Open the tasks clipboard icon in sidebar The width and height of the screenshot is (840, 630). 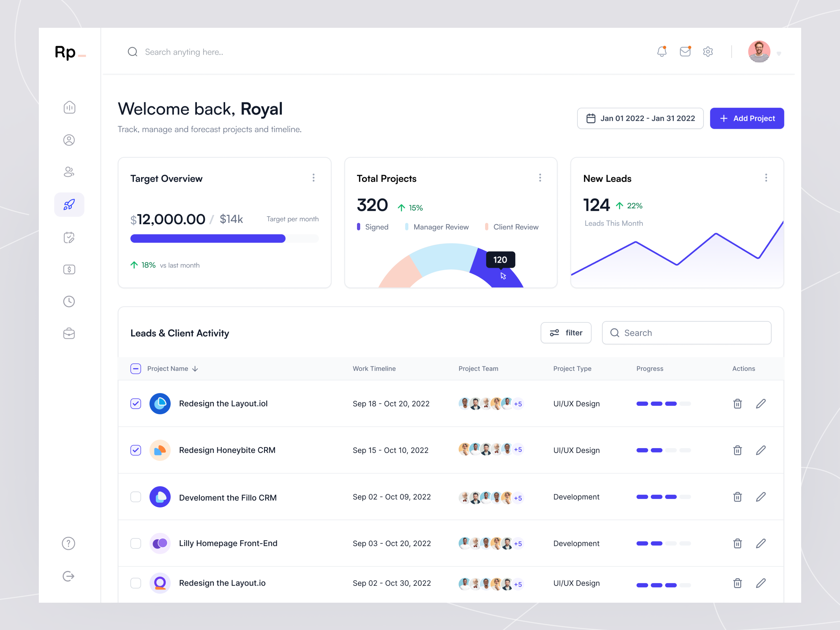69,237
